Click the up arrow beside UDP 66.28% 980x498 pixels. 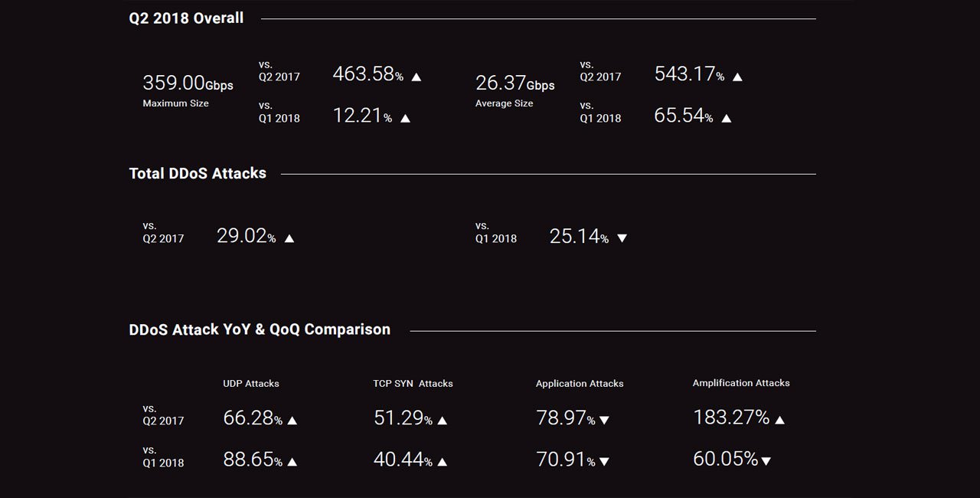tap(292, 420)
